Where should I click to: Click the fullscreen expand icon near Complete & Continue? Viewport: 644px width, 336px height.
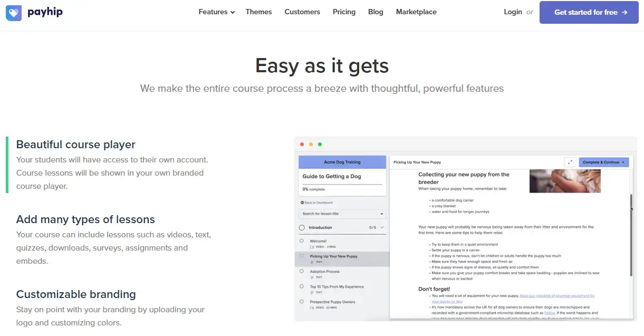point(570,162)
